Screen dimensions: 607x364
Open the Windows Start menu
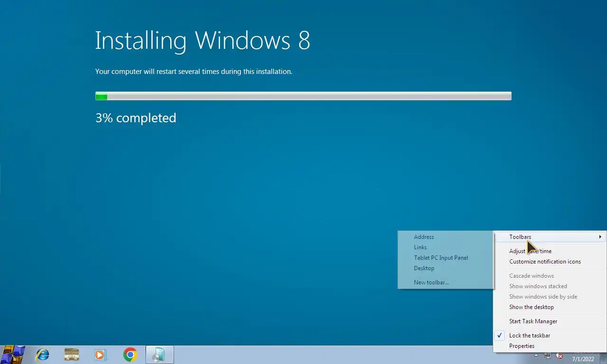(x=13, y=355)
